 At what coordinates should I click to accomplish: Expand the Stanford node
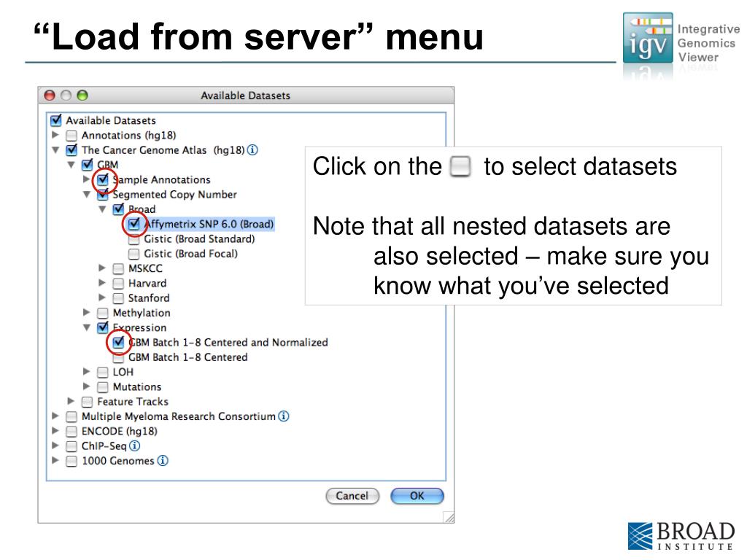click(x=102, y=297)
